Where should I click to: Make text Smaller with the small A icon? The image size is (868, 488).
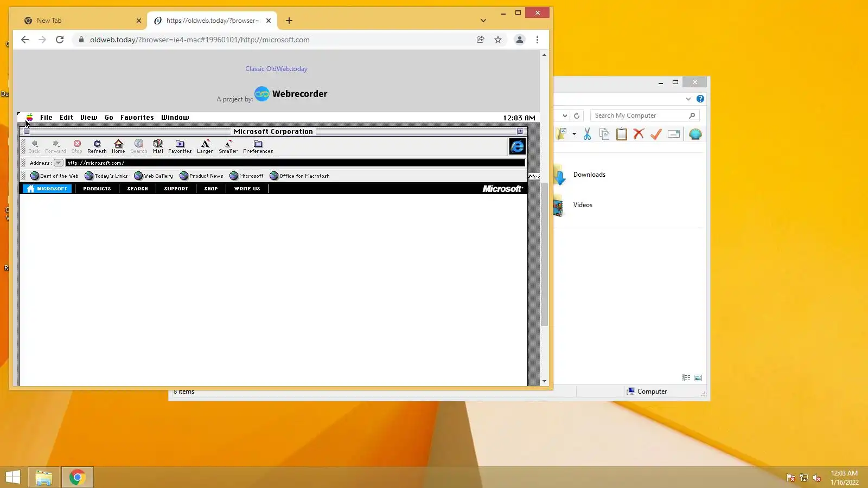coord(228,146)
